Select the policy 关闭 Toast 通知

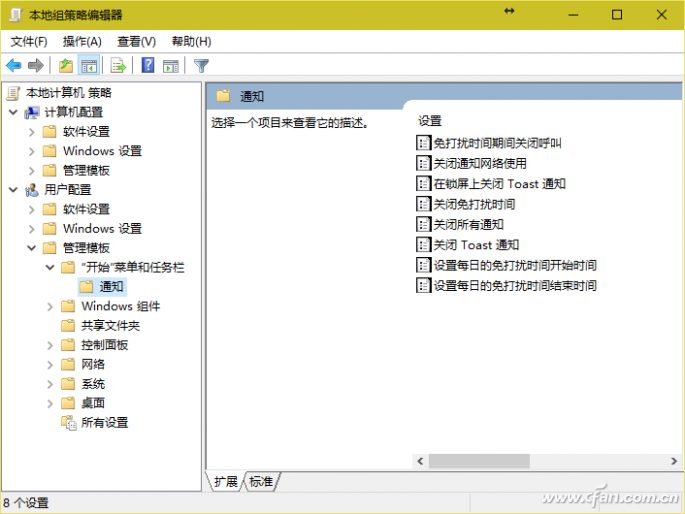[x=476, y=245]
